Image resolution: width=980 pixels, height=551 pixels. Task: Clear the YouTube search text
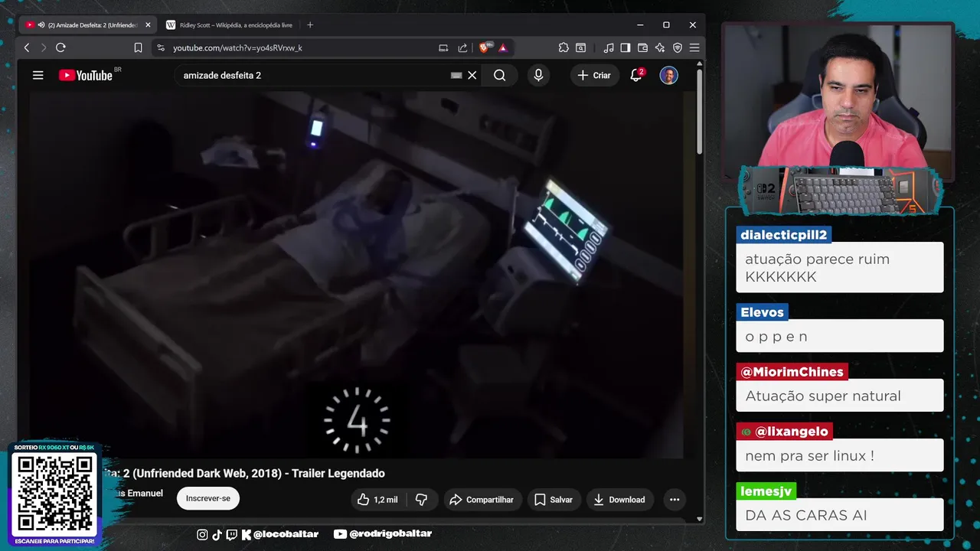472,75
